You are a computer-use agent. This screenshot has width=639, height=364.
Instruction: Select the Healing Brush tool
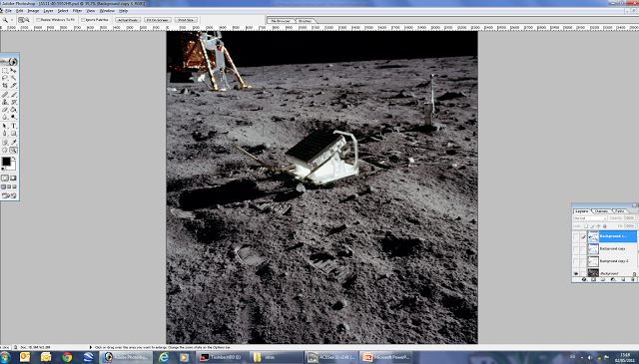point(5,95)
